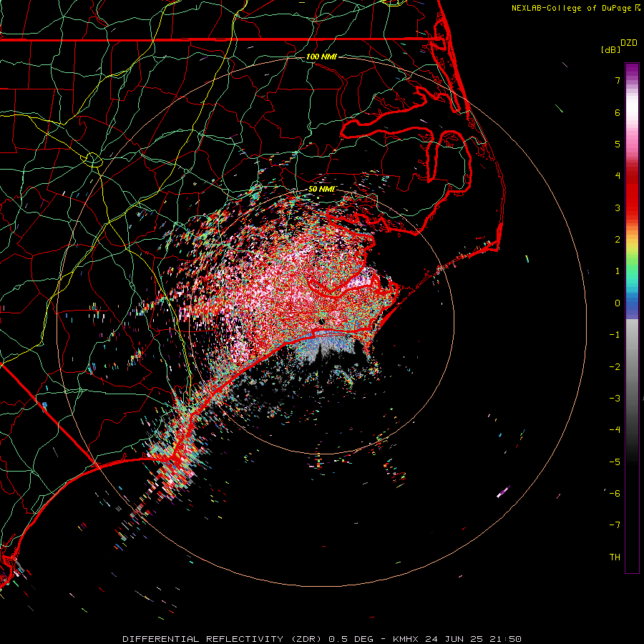Click the 1 dB scale value
The width and height of the screenshot is (644, 644).
618,271
